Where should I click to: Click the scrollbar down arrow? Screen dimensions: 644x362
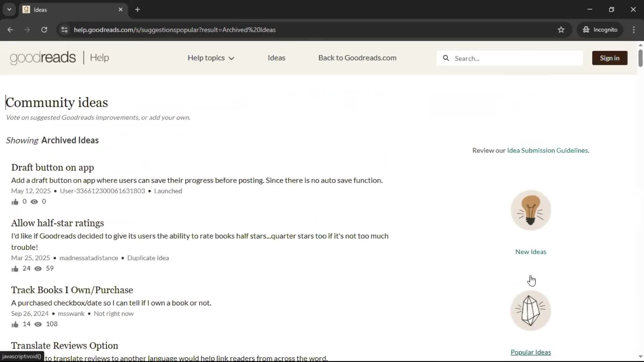coord(640,357)
